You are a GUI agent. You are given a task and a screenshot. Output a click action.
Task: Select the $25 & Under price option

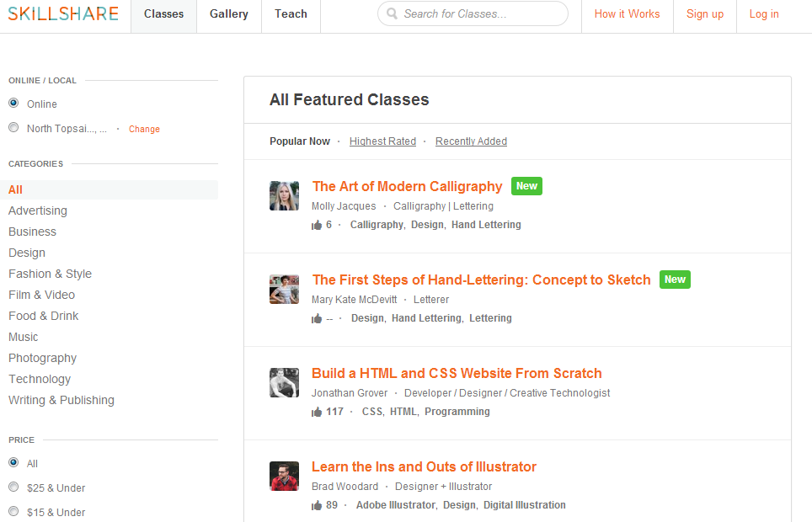13,487
